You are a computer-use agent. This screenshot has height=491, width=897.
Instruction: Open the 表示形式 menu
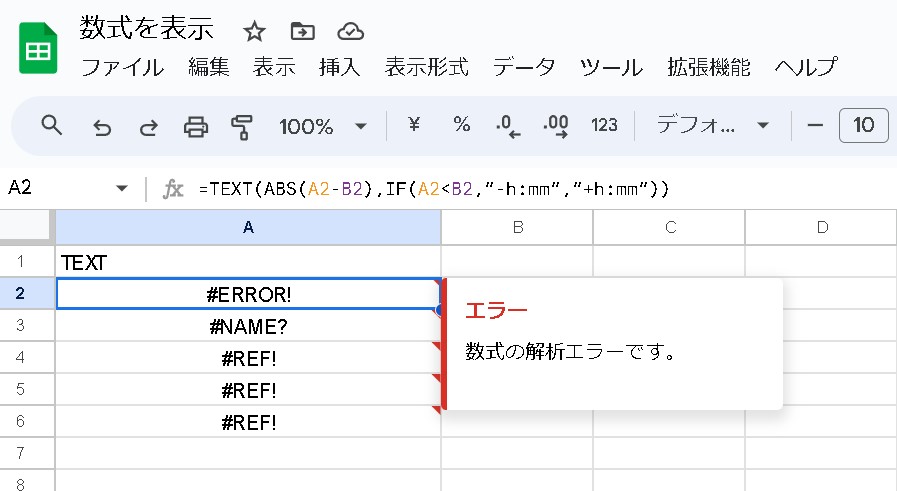tap(426, 67)
